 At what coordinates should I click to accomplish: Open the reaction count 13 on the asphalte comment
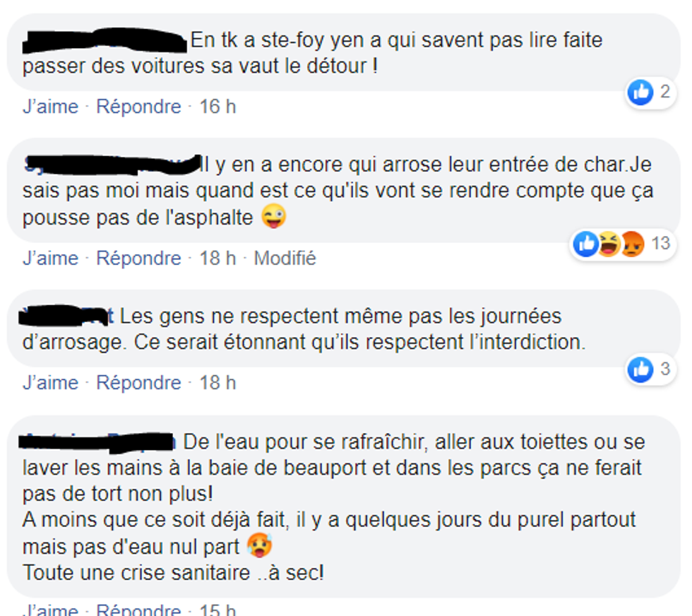660,244
